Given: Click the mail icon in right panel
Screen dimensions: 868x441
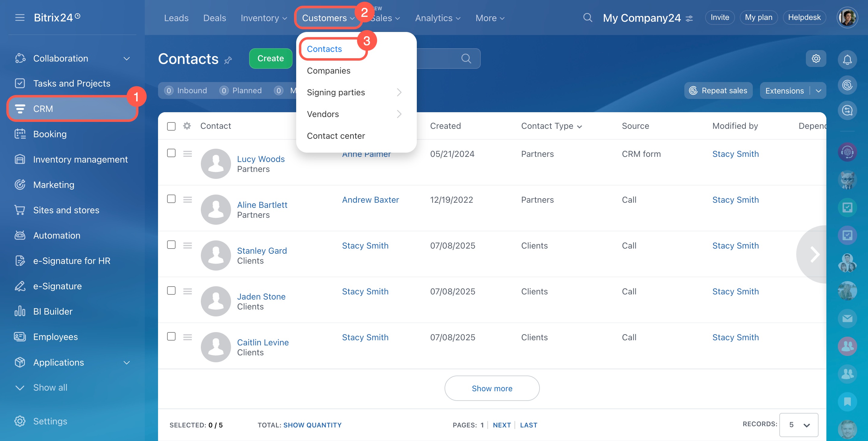Looking at the screenshot, I should [847, 319].
